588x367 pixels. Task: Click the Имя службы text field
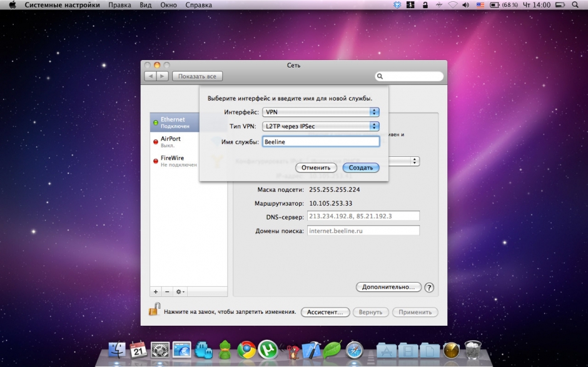[321, 142]
